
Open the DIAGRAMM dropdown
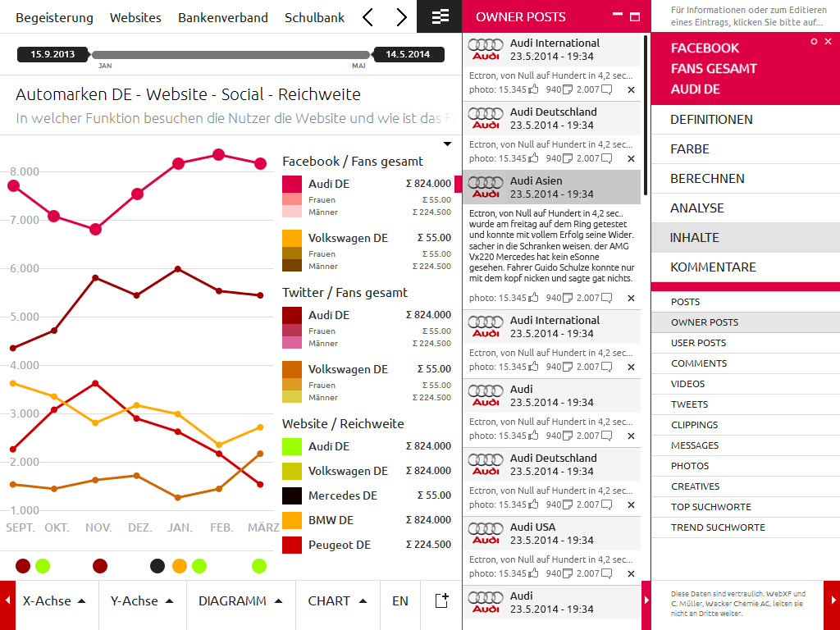pos(240,601)
